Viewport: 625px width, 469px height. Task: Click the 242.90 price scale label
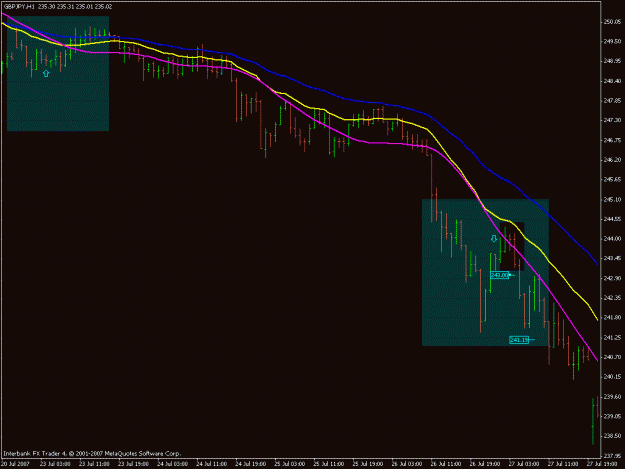click(x=612, y=278)
